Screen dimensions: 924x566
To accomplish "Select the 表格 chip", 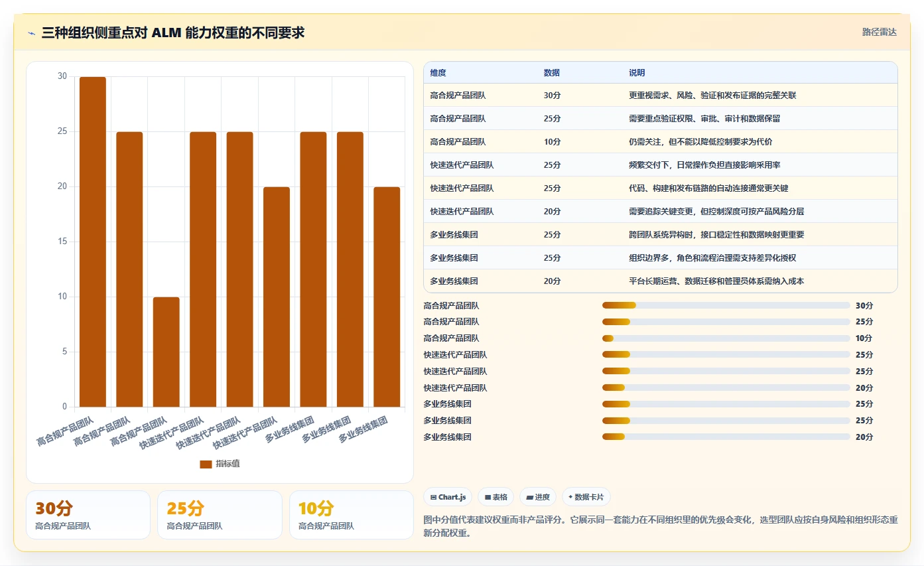I will click(x=496, y=497).
